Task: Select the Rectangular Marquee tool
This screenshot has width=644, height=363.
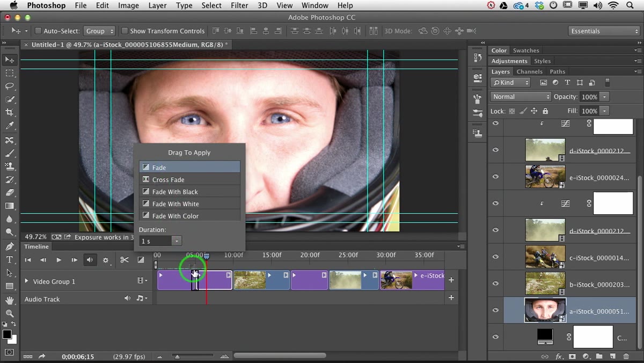Action: 10,73
